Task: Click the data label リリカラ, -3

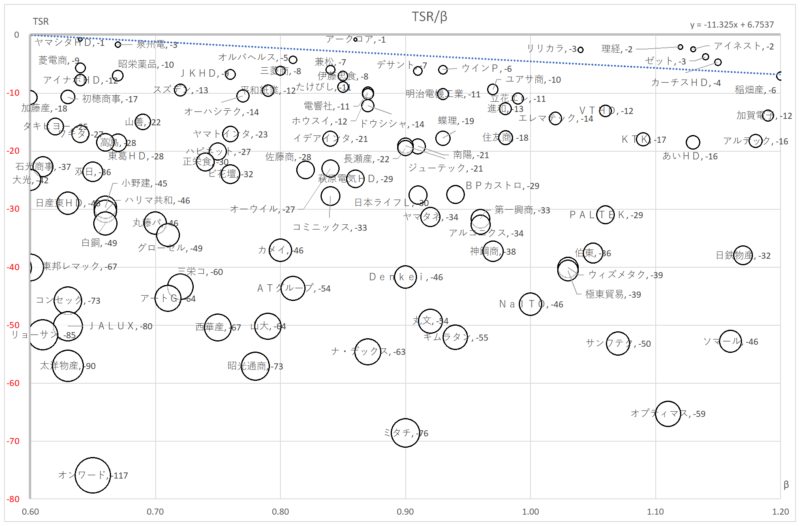Action: [x=552, y=48]
